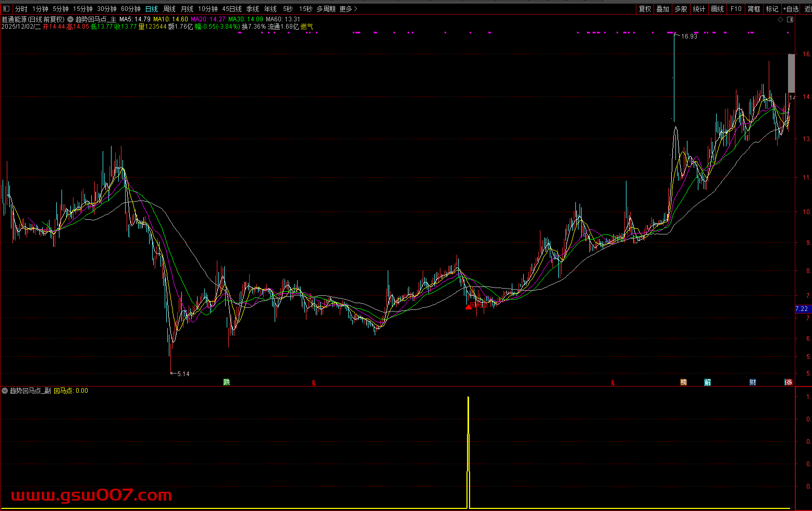Click the +自选 add to watchlist button
Viewport: 812px width, 511px height.
791,9
